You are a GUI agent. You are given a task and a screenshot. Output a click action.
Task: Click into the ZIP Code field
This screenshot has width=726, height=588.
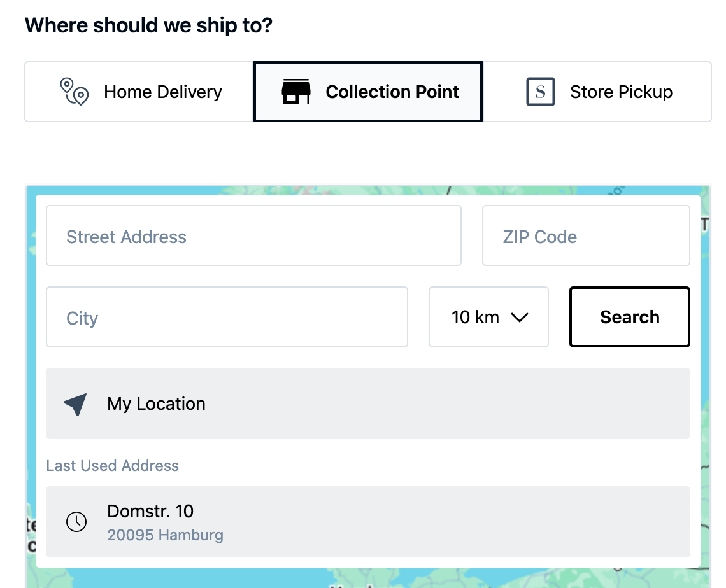tap(586, 235)
